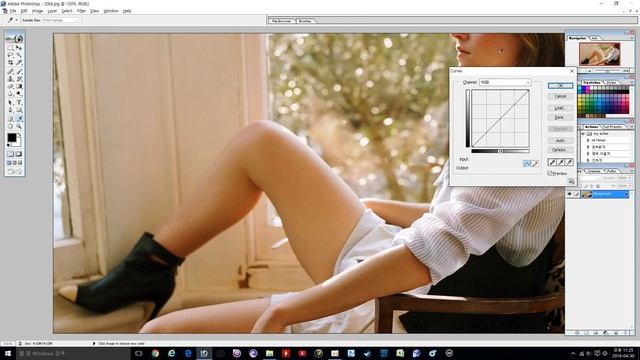Open the Image menu
The width and height of the screenshot is (640, 360).
click(38, 11)
